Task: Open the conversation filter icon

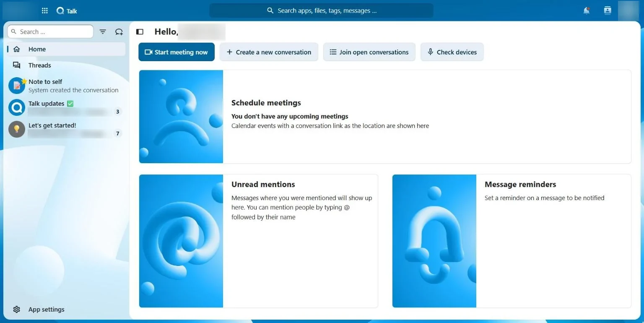Action: pos(103,32)
